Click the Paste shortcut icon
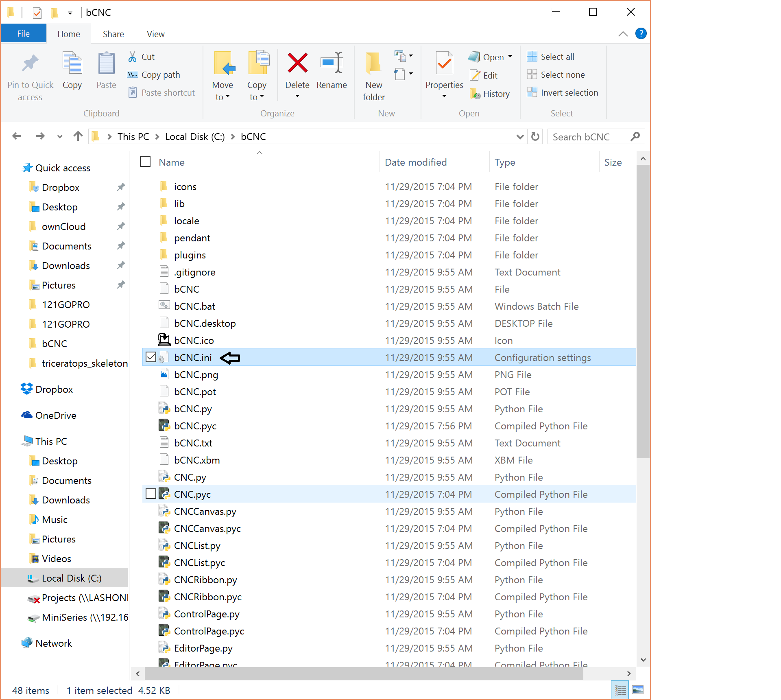 coord(132,92)
